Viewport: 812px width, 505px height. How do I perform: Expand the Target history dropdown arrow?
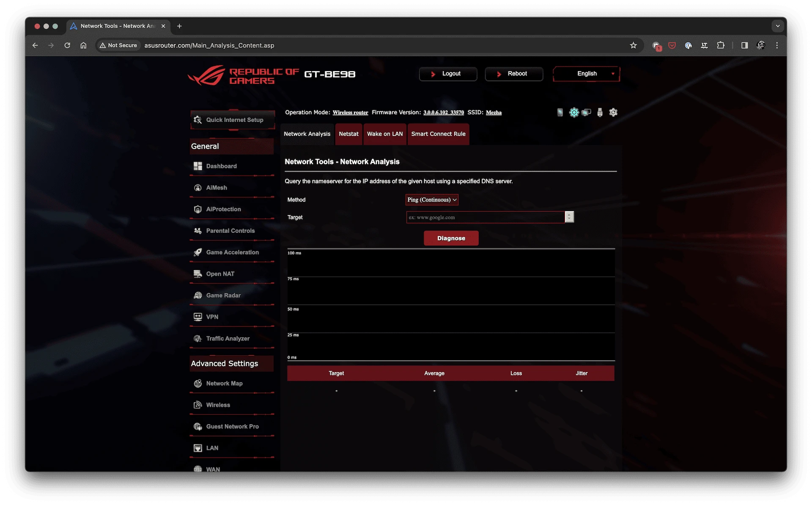tap(569, 217)
